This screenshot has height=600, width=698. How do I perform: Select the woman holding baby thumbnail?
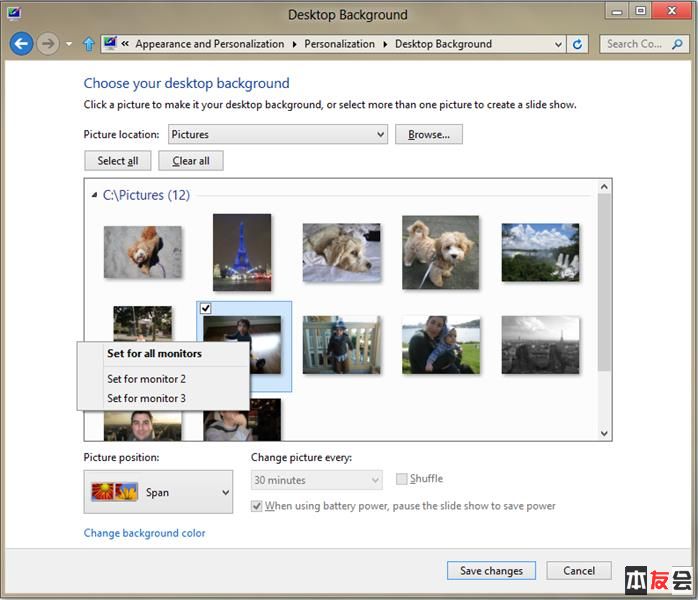441,345
